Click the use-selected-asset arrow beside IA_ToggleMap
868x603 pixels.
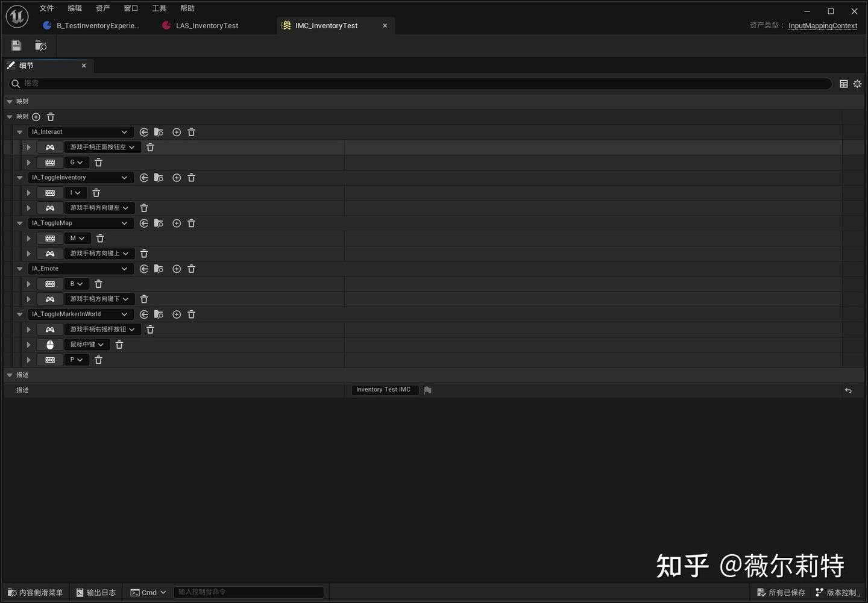coord(143,223)
